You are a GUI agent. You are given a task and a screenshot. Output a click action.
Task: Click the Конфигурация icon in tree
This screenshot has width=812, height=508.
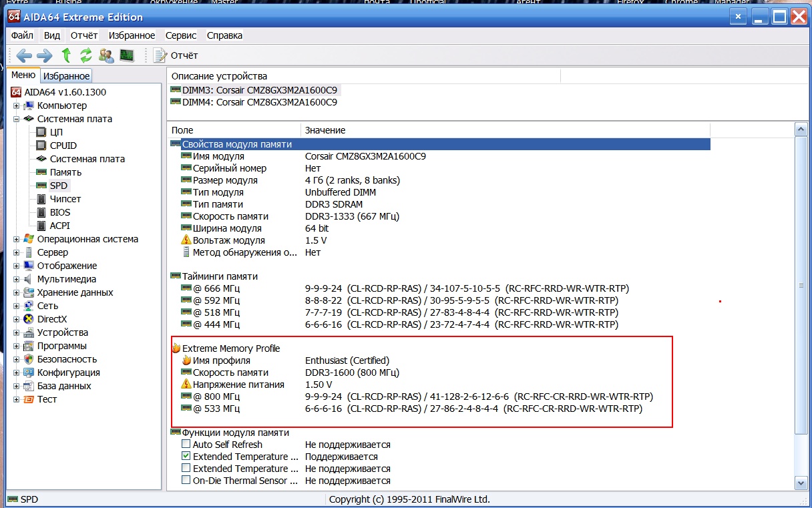pyautogui.click(x=29, y=372)
